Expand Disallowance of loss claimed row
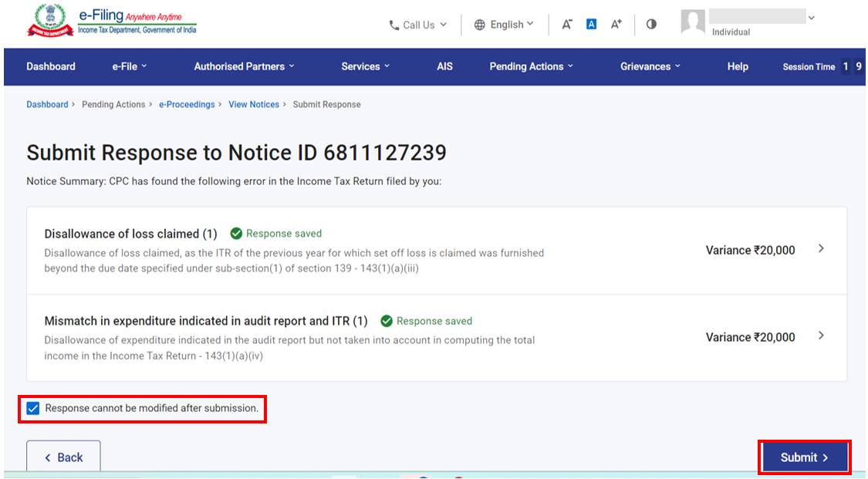Image resolution: width=868 pixels, height=479 pixels. tap(821, 249)
